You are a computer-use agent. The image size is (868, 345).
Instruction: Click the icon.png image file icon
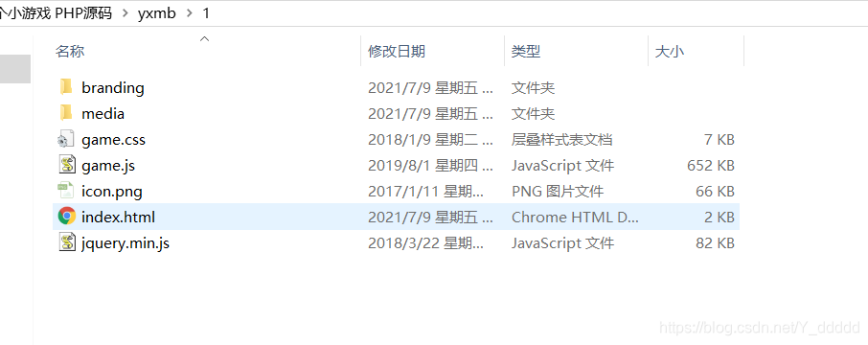coord(66,191)
